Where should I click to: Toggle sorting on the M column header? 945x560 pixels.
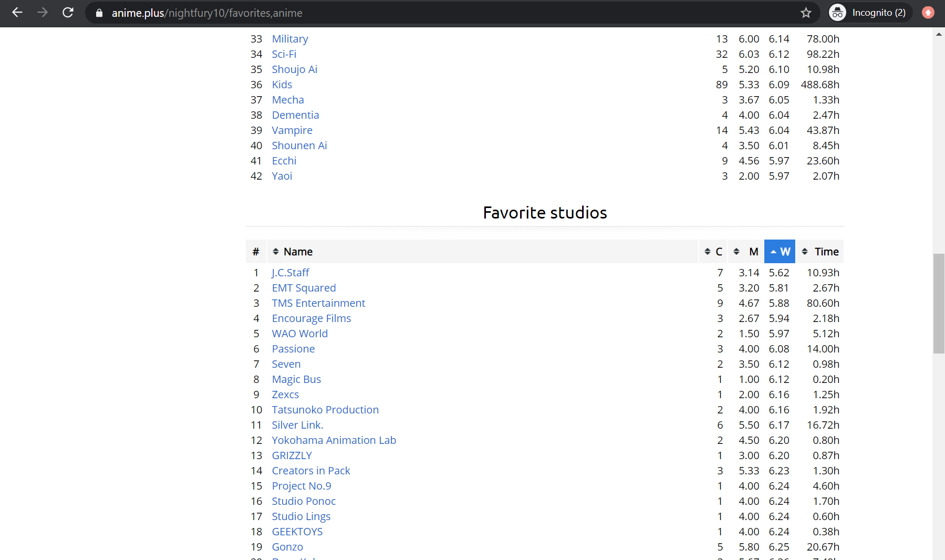(753, 251)
